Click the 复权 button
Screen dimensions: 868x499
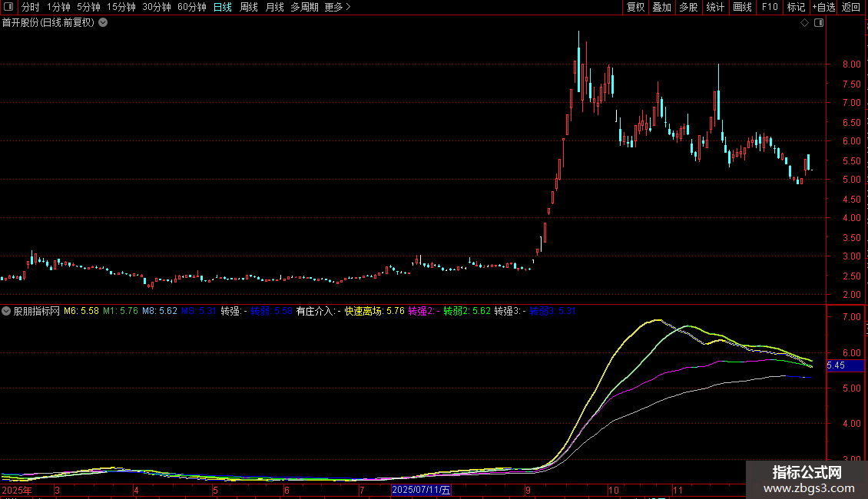(x=635, y=7)
